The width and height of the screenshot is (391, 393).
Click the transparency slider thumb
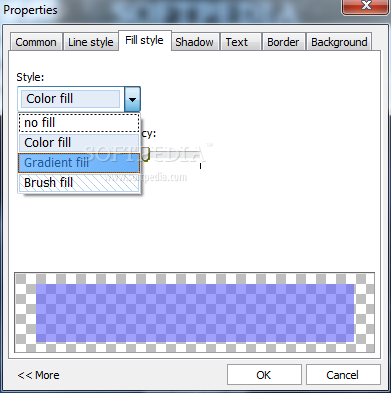point(146,155)
